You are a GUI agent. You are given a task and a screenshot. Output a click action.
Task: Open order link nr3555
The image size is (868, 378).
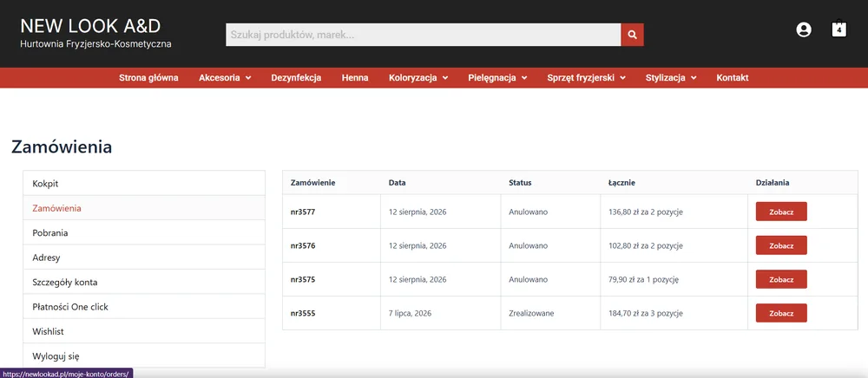point(303,313)
